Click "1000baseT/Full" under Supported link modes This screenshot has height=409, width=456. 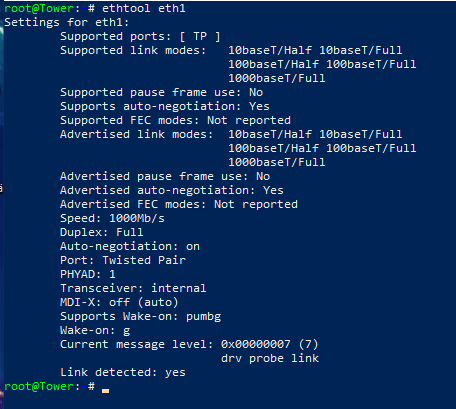(276, 78)
